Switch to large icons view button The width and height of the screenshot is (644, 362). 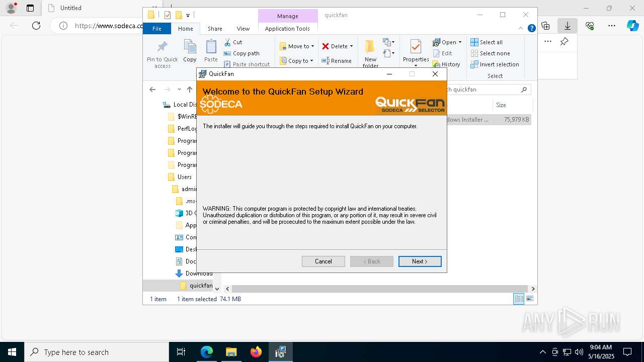click(x=529, y=299)
